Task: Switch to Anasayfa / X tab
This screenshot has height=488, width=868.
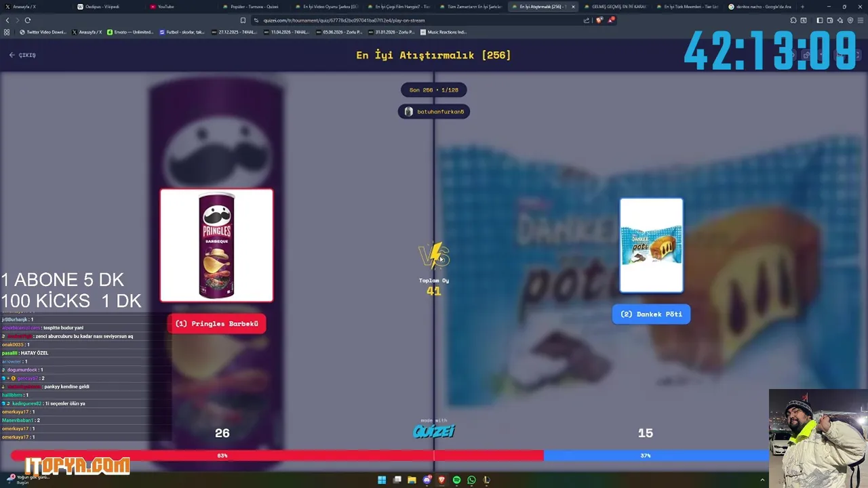Action: tap(35, 7)
